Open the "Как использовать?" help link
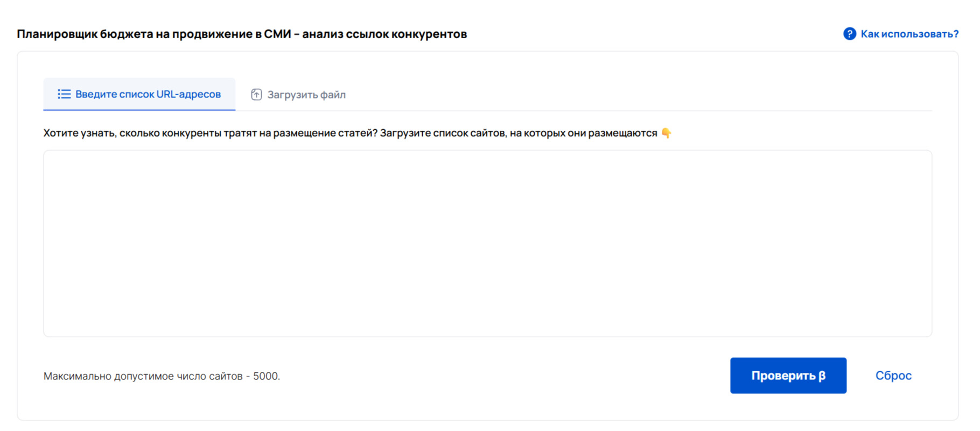 (909, 34)
